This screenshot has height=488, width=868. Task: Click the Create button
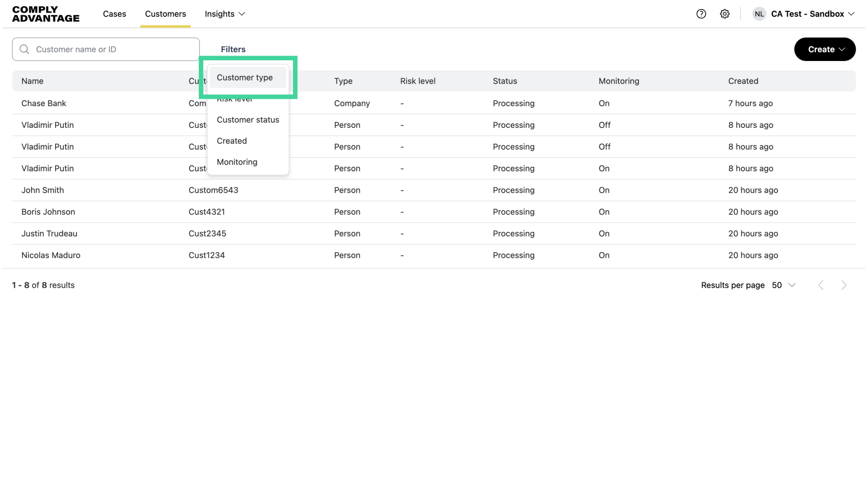825,49
